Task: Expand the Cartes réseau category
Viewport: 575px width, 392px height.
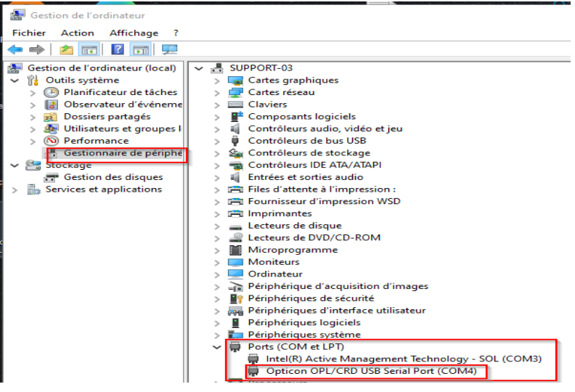Action: 216,92
